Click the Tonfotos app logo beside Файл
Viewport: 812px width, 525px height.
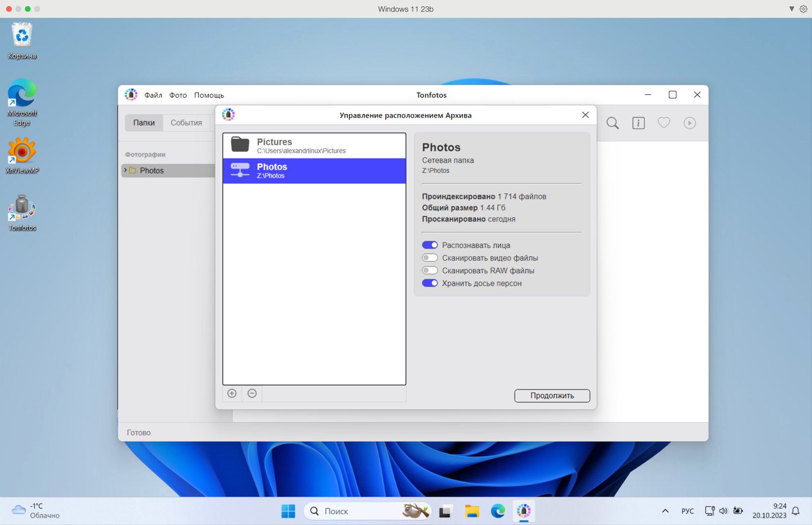[131, 95]
